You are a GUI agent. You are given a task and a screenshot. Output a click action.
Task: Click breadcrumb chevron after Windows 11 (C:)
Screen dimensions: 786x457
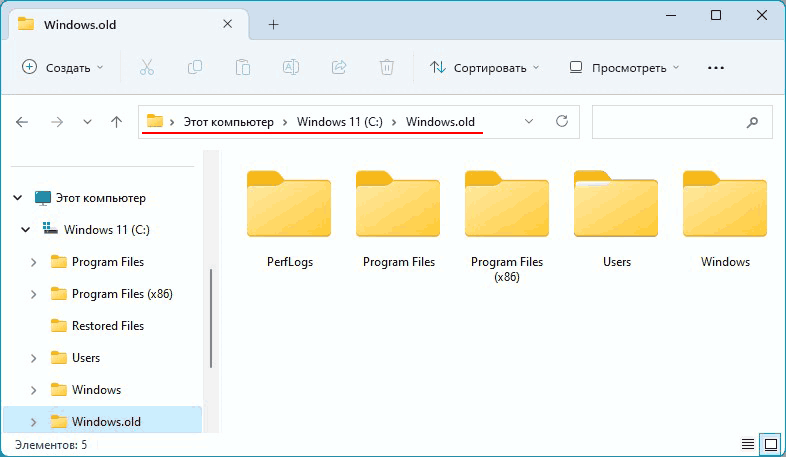(x=394, y=122)
